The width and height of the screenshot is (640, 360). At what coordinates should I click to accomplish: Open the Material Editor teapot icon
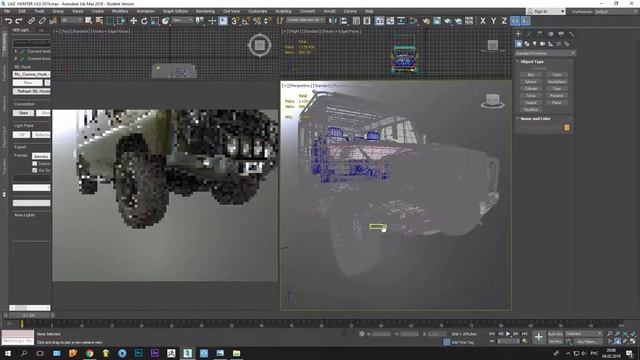426,21
